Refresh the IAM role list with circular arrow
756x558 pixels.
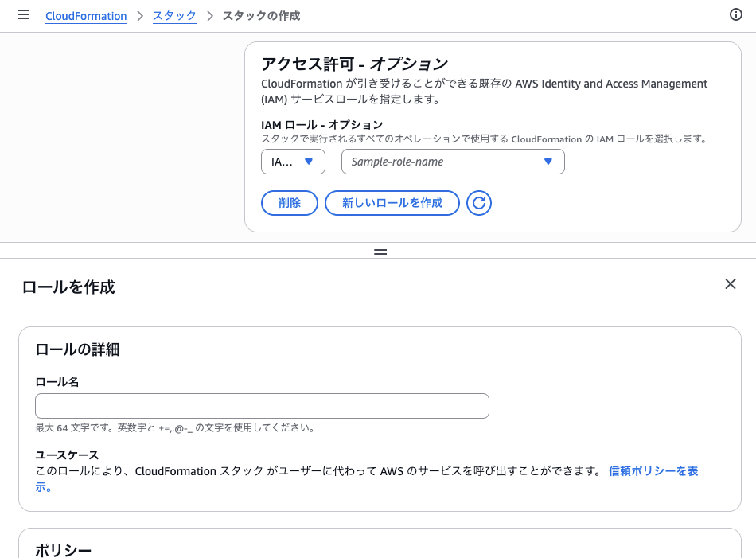coord(480,203)
